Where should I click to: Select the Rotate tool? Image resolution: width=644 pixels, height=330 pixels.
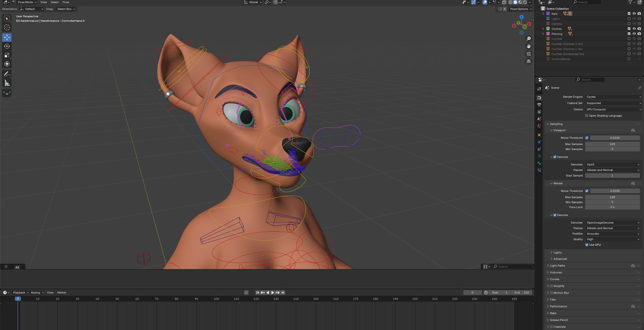click(7, 46)
